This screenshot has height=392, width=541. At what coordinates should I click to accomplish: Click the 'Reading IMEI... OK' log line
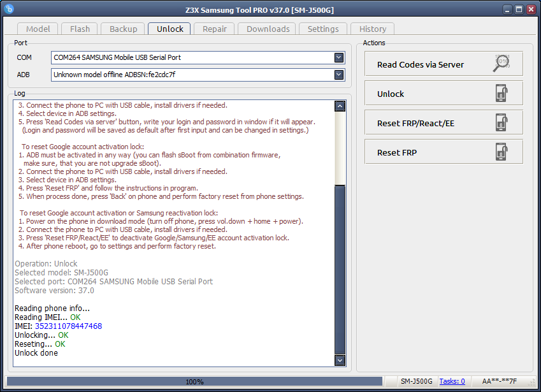(48, 317)
